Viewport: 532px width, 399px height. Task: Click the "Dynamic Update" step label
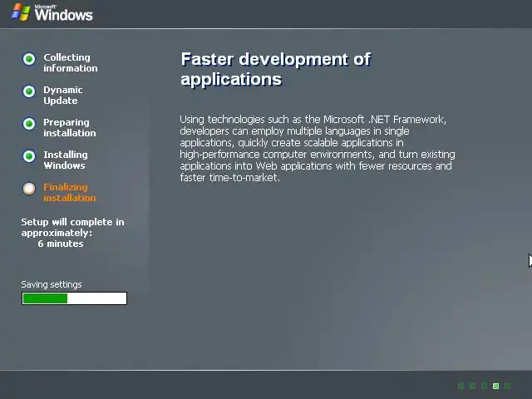click(x=63, y=96)
